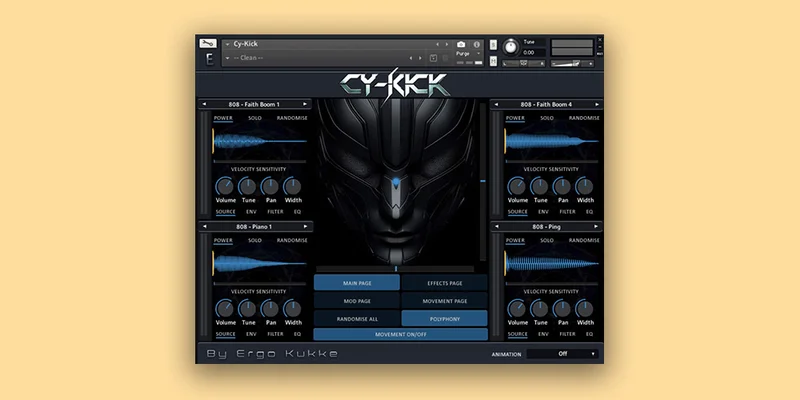Click the Volume knob in 808 - Ping layer
This screenshot has height=400, width=800.
516,309
